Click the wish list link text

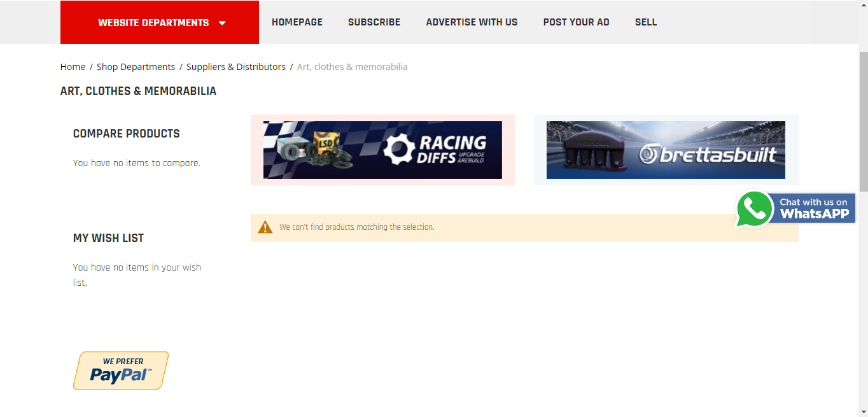pos(137,275)
